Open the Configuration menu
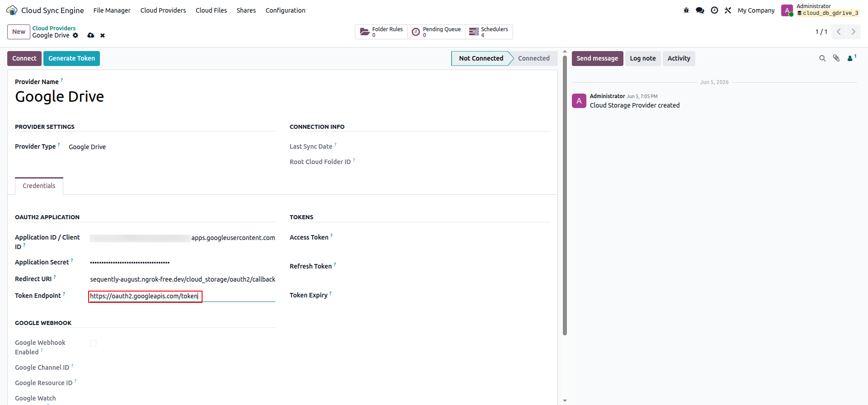Image resolution: width=868 pixels, height=405 pixels. point(285,10)
